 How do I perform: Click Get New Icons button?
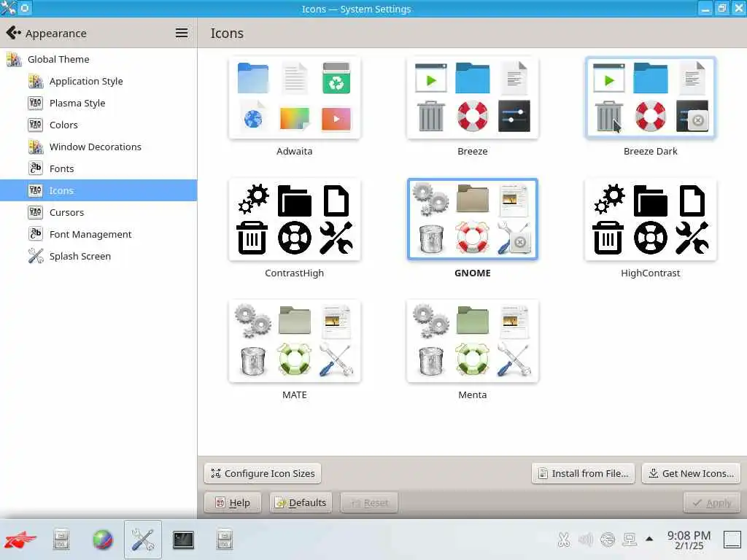click(x=692, y=473)
